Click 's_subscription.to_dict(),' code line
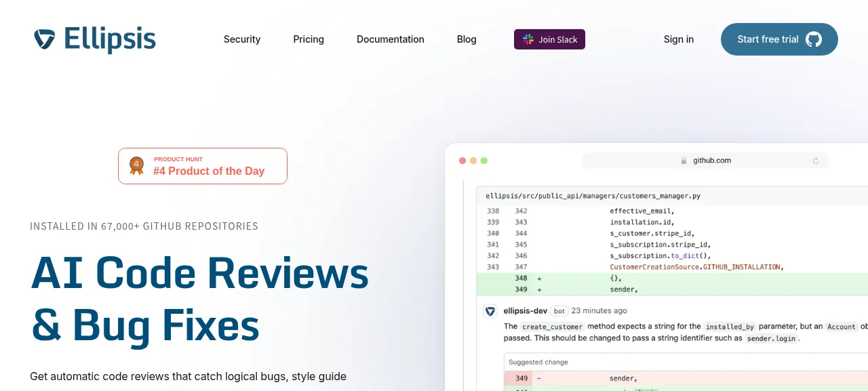The image size is (868, 391). [660, 255]
